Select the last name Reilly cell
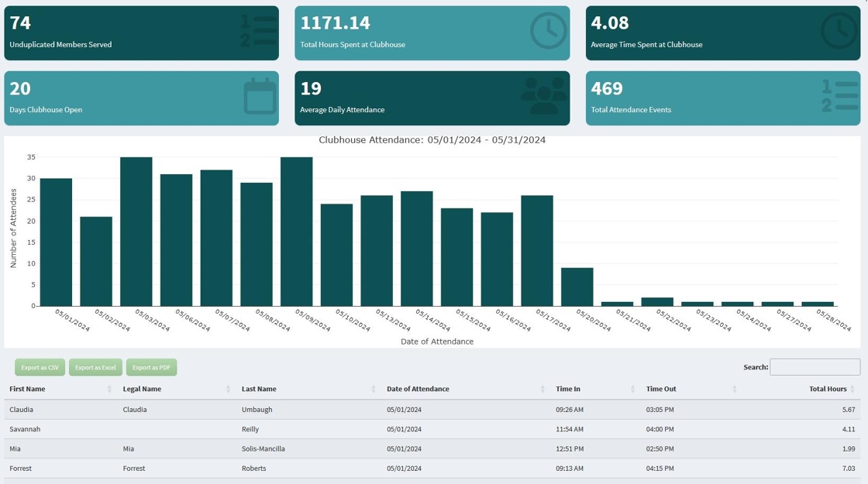Viewport: 868px width, 484px height. tap(250, 429)
